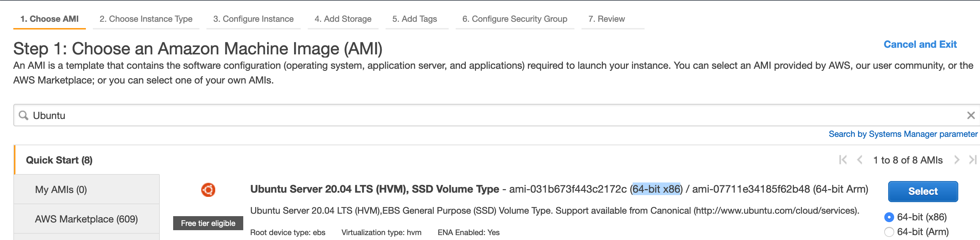Go to next AMI results page
980x240 pixels.
[957, 160]
